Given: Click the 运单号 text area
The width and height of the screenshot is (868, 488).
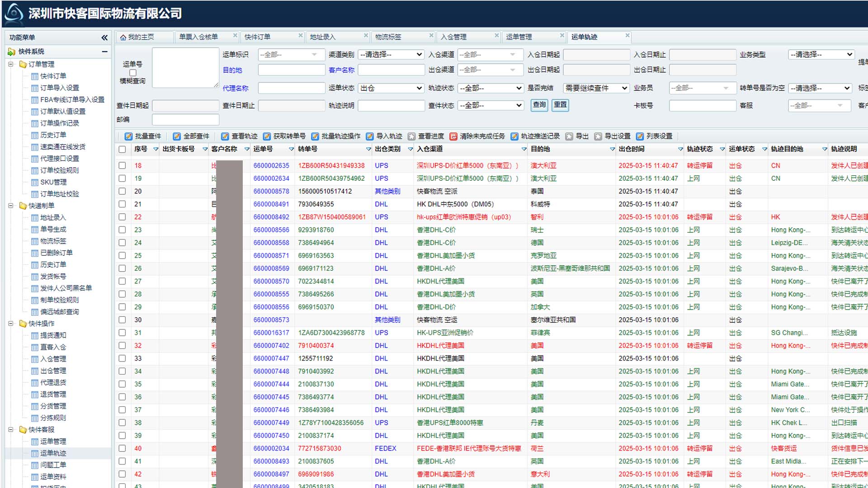Looking at the screenshot, I should 186,68.
